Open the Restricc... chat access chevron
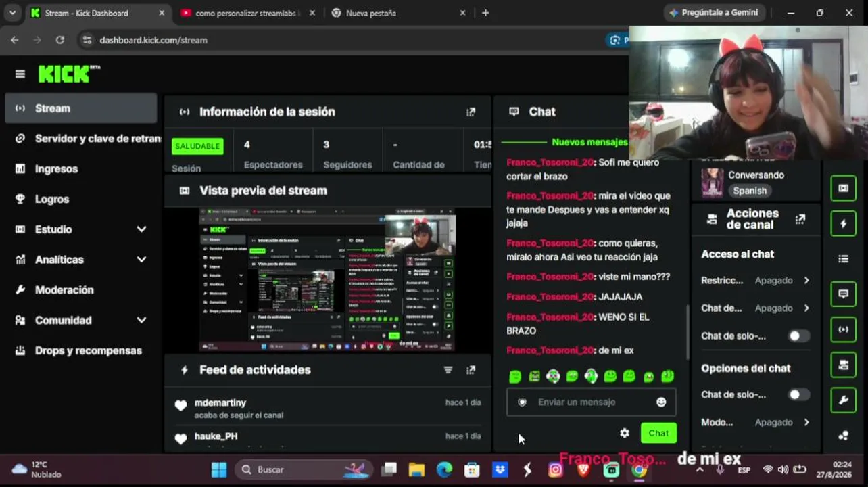Screen dimensions: 868x487 point(806,281)
